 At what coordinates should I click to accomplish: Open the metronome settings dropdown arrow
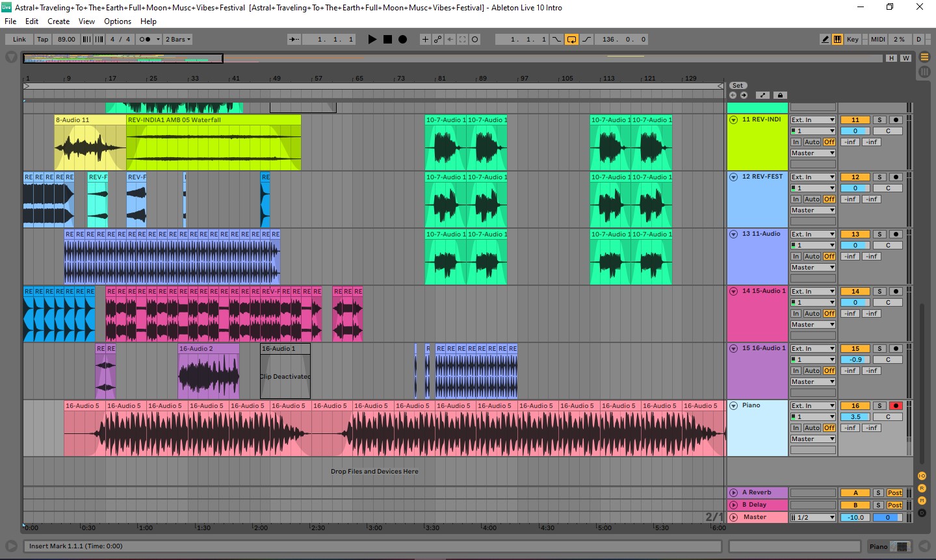159,40
